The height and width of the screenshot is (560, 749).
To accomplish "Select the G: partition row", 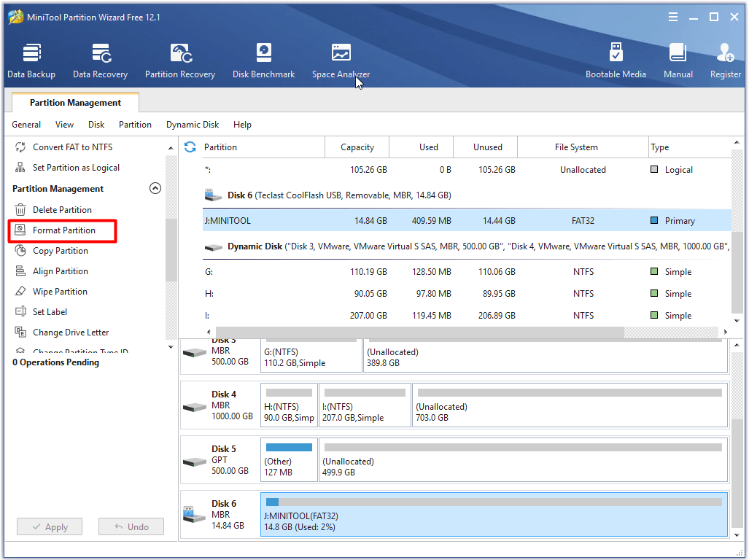I will click(x=467, y=272).
